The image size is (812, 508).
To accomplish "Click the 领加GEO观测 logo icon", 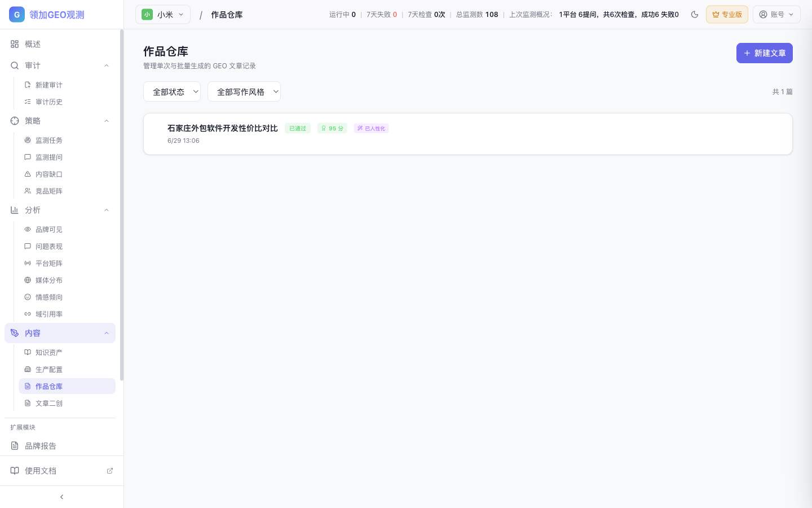I will 17,15.
